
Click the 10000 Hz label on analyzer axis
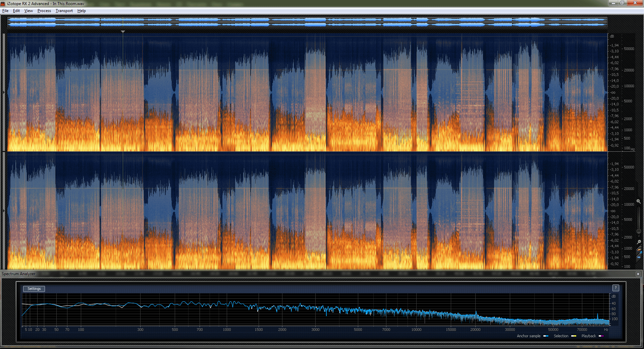[x=416, y=330]
